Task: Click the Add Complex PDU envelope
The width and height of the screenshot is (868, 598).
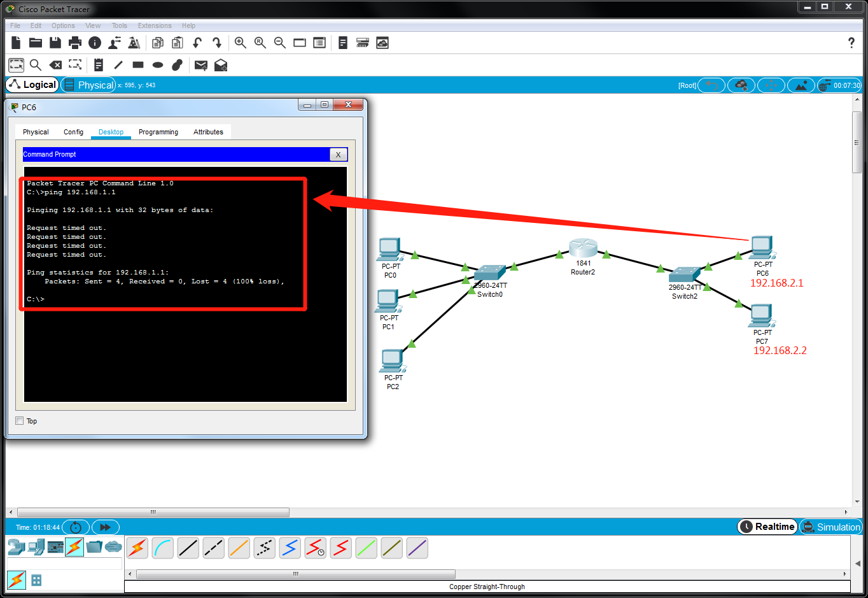Action: [221, 65]
